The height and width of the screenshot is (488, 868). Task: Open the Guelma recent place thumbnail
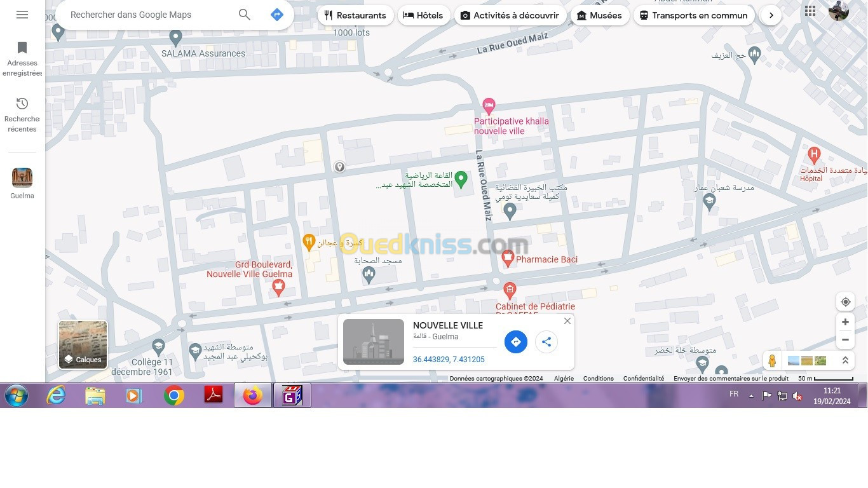point(22,178)
